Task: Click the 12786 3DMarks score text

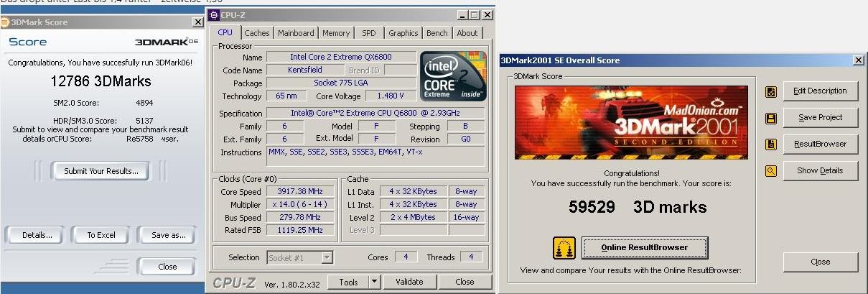Action: (x=100, y=81)
